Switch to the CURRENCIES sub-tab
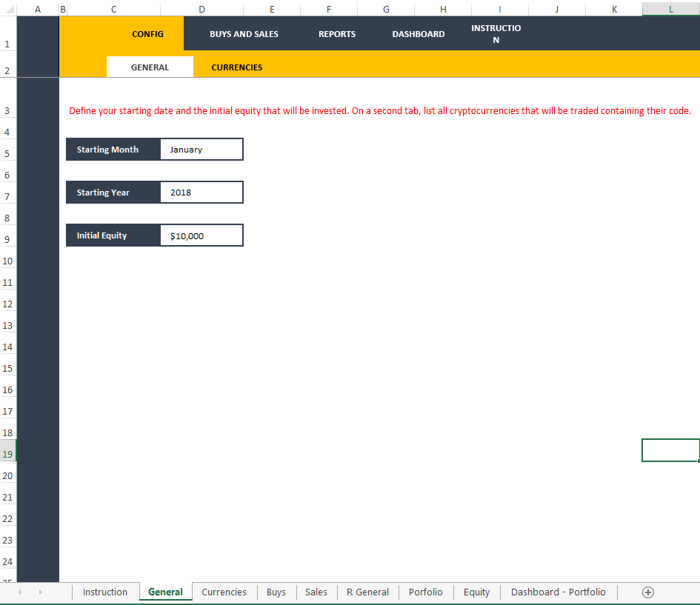 tap(236, 67)
